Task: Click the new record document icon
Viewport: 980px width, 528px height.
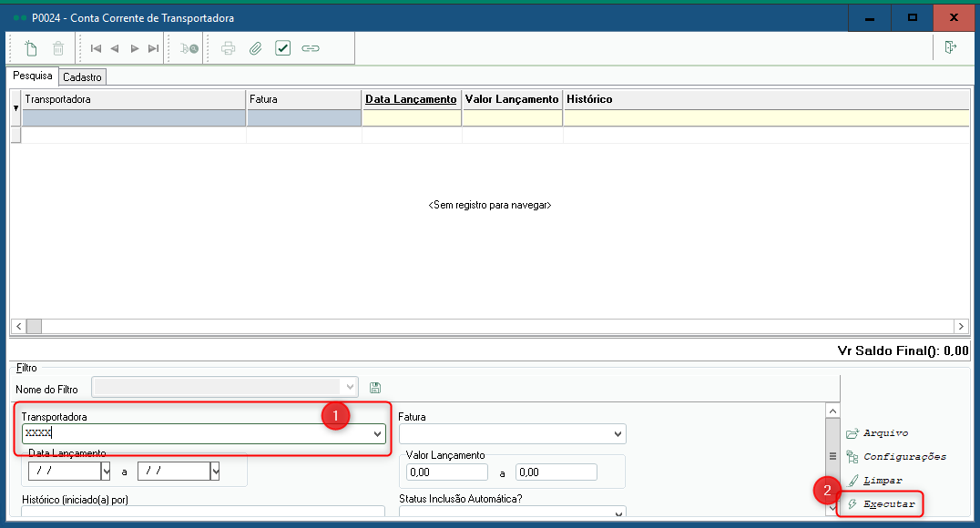Action: 31,48
